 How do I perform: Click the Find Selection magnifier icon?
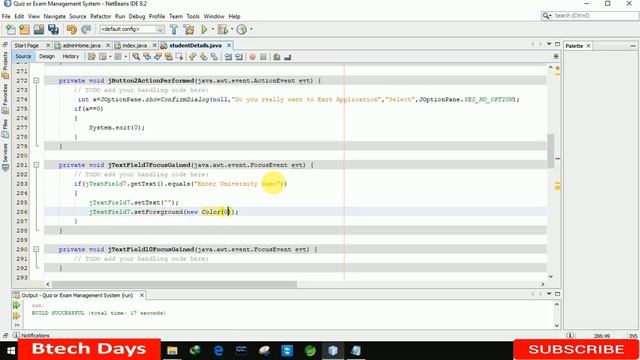(x=136, y=57)
